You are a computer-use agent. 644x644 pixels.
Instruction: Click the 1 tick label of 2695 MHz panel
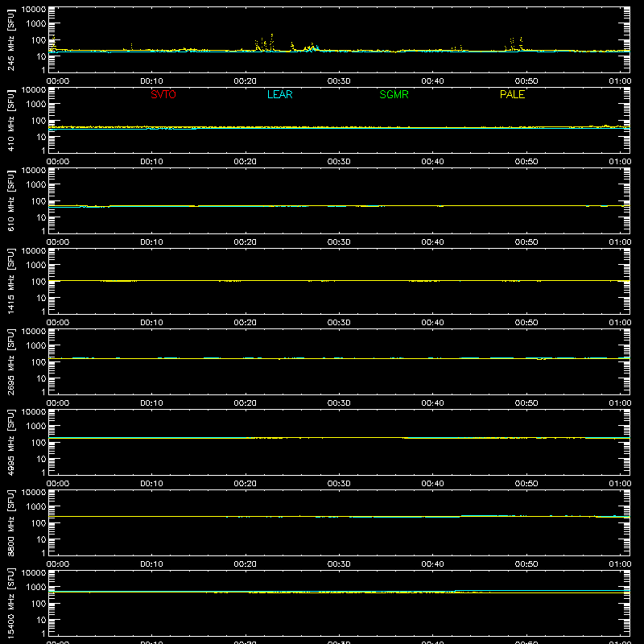43,392
